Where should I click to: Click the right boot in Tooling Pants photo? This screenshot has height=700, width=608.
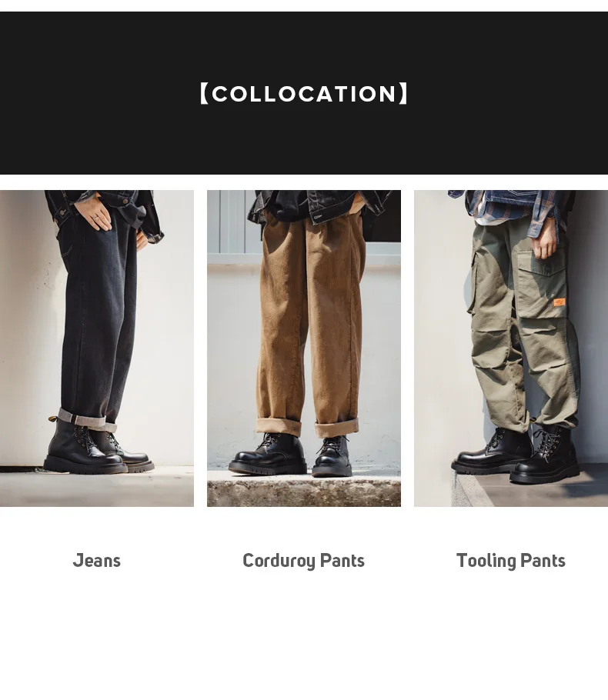tap(546, 455)
